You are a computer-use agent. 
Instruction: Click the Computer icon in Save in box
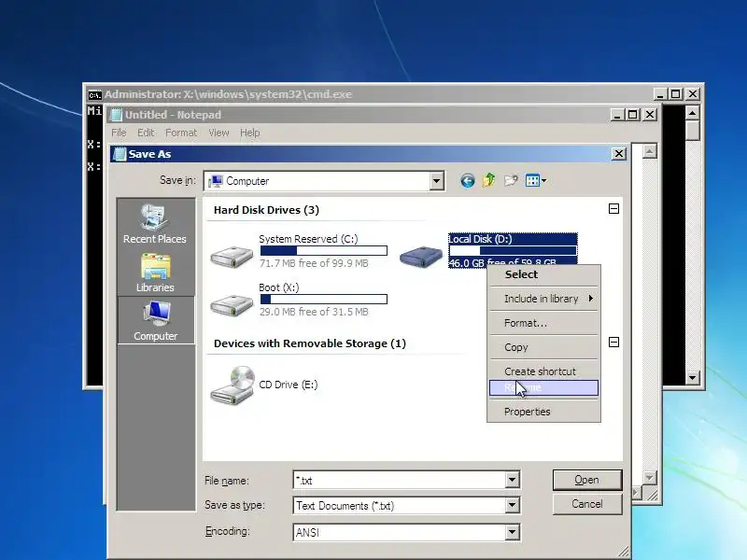216,181
